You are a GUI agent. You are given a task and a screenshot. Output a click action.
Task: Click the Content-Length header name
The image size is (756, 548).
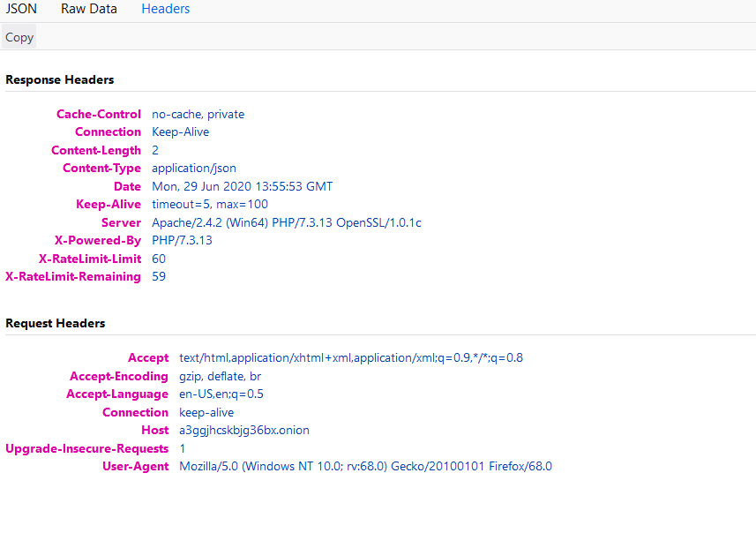[x=96, y=151]
